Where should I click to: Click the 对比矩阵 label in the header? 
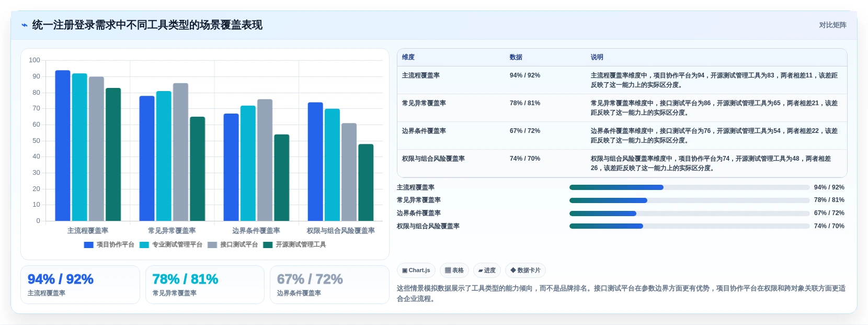point(832,25)
